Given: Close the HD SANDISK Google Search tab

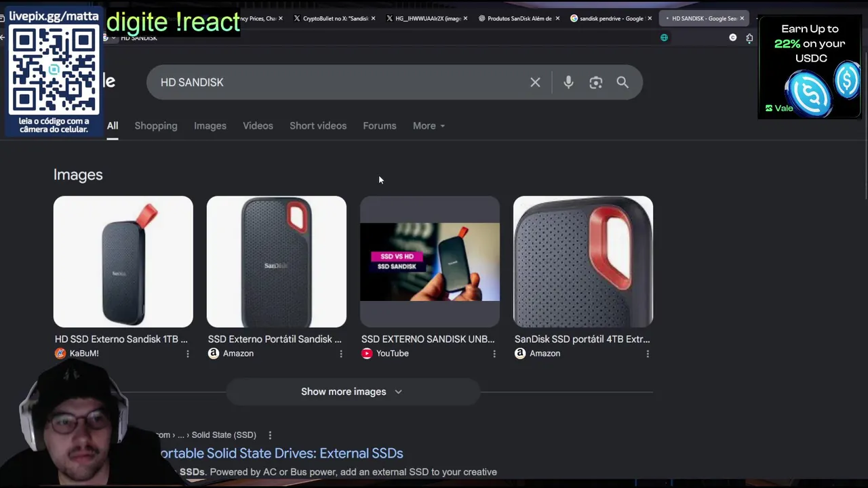Looking at the screenshot, I should [x=742, y=18].
